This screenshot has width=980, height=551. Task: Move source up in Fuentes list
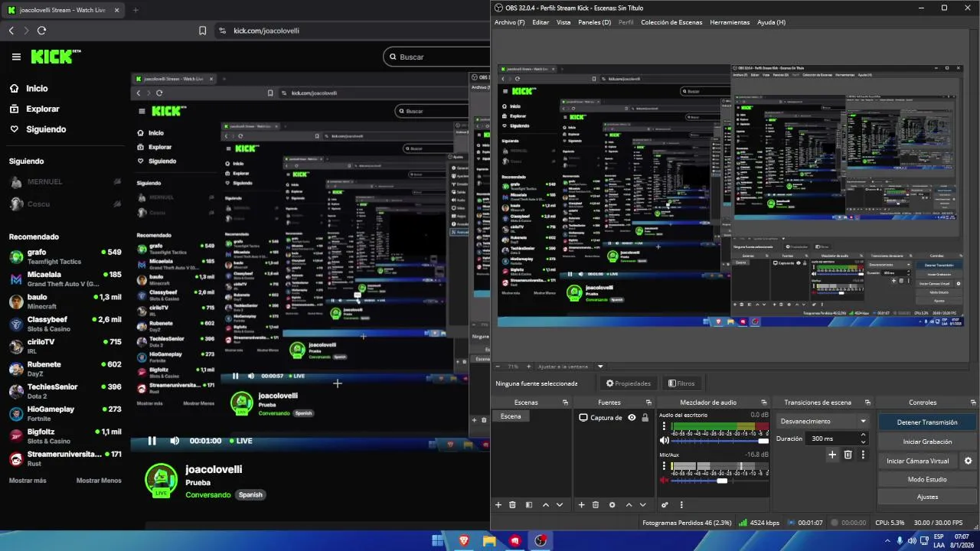pyautogui.click(x=629, y=505)
